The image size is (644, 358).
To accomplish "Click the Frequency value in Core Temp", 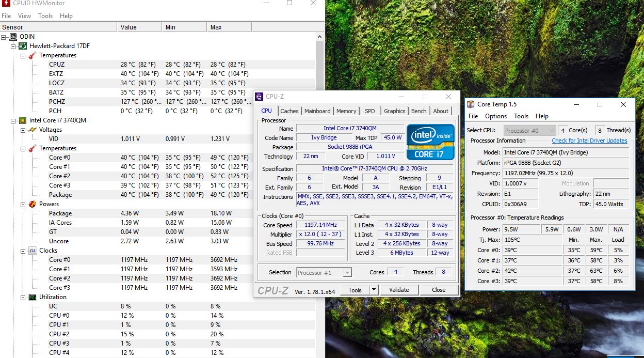I will 566,173.
